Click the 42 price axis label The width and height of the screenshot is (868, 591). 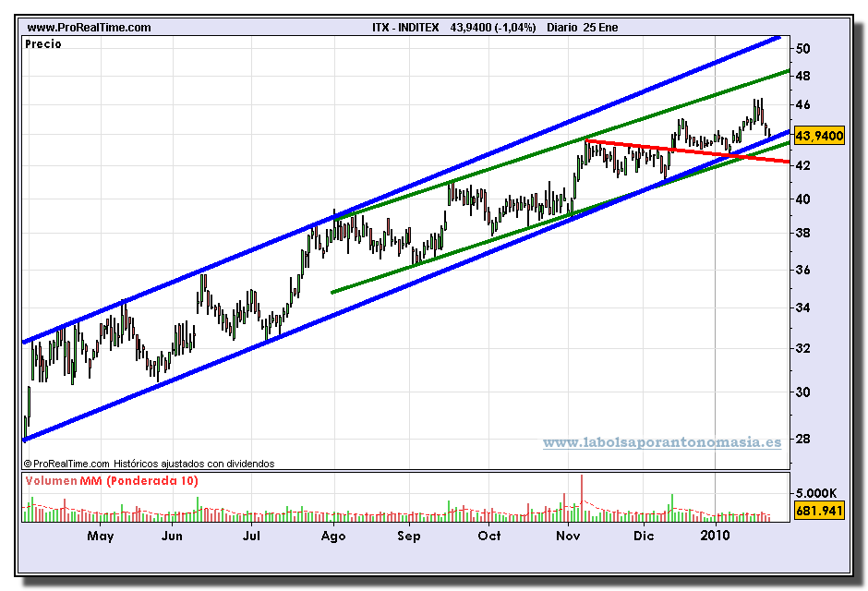click(802, 165)
